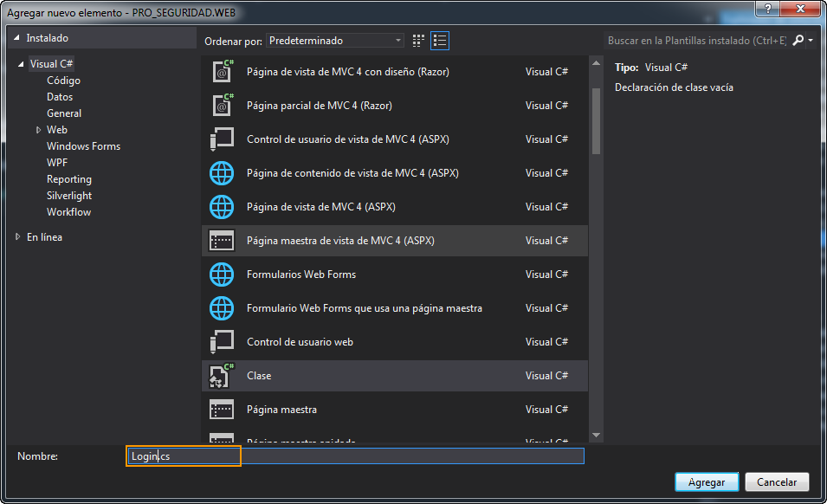Viewport: 827px width, 504px height.
Task: Click the Página parcial de MVC 4 (Razor) icon
Action: click(222, 105)
